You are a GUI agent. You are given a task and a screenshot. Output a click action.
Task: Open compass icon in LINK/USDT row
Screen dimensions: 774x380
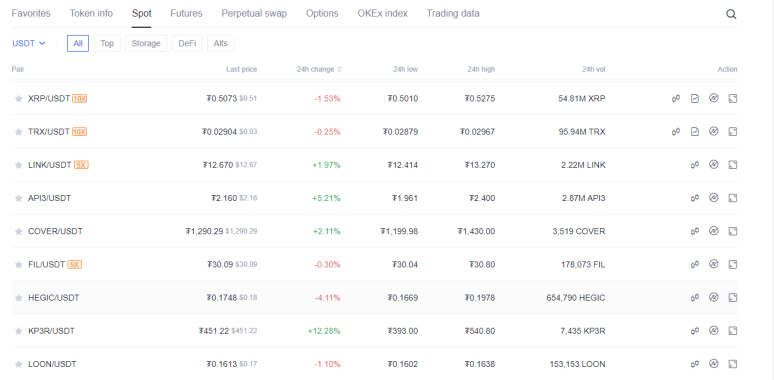[713, 164]
